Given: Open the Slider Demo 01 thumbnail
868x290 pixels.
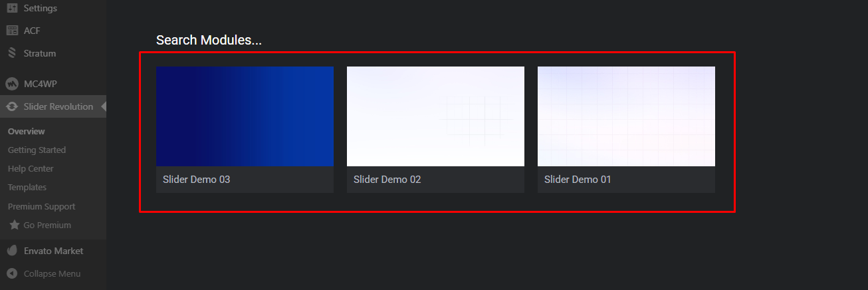Looking at the screenshot, I should (x=626, y=116).
